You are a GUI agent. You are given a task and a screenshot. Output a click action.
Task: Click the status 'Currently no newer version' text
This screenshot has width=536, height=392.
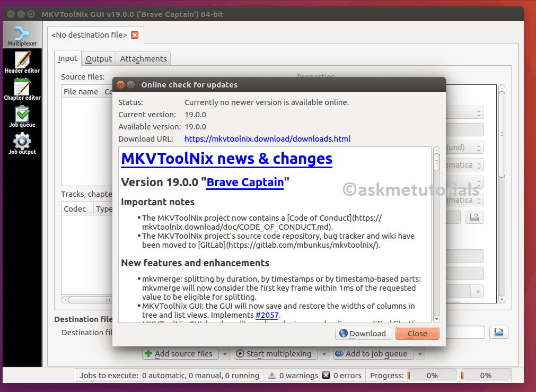267,102
